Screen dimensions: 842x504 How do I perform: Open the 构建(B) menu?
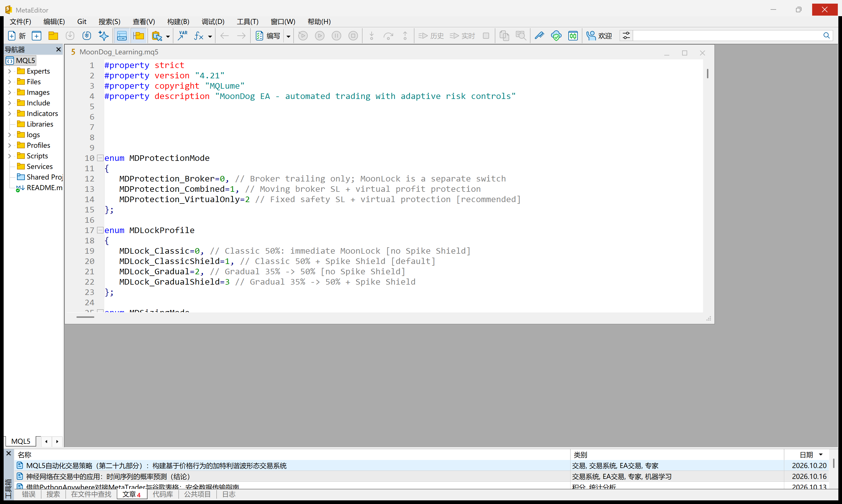point(178,22)
